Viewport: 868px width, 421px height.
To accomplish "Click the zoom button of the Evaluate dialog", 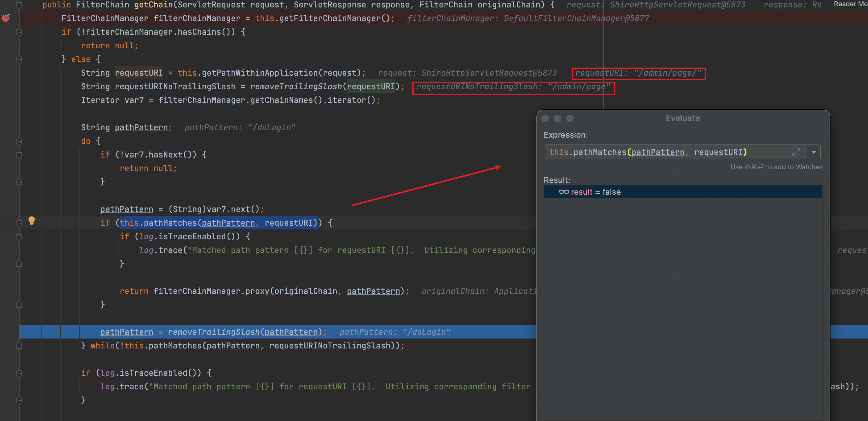I will point(570,118).
